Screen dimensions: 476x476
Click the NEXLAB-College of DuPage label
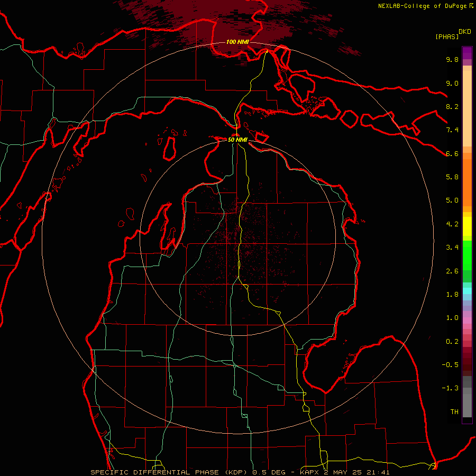[422, 6]
